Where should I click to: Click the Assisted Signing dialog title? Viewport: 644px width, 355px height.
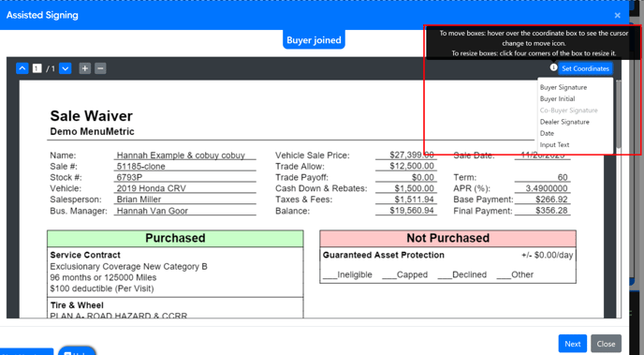(42, 15)
